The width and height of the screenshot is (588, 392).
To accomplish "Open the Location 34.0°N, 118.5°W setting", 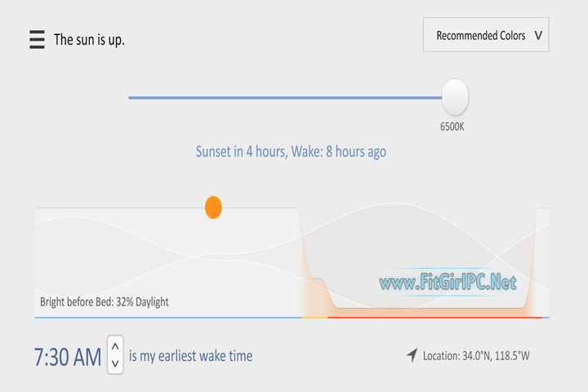I will 476,356.
